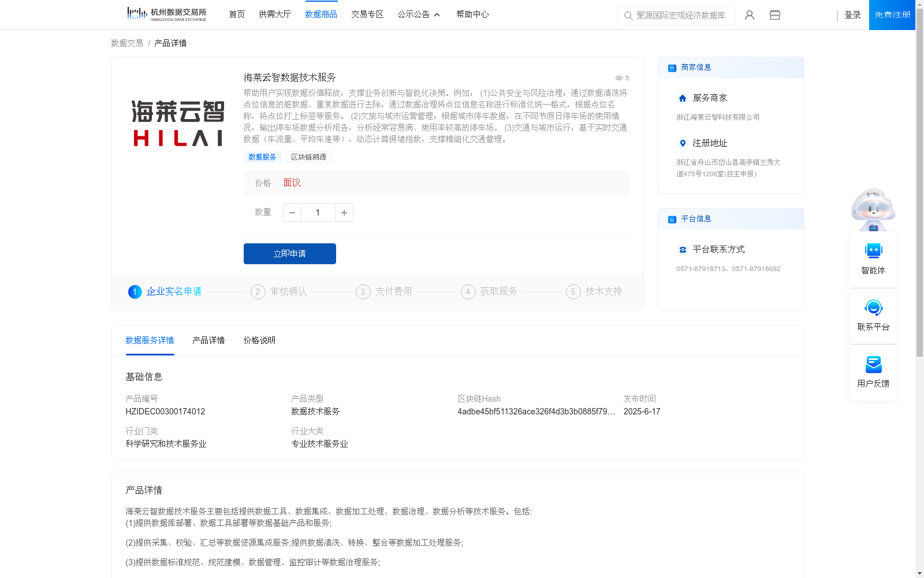Image resolution: width=924 pixels, height=578 pixels.
Task: Click the 免费注册 button
Action: coord(892,15)
